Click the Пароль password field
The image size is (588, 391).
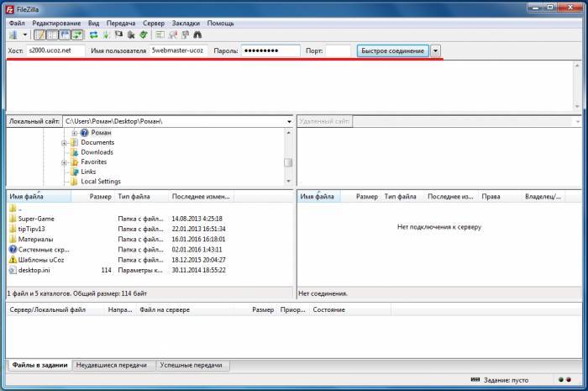click(x=270, y=50)
